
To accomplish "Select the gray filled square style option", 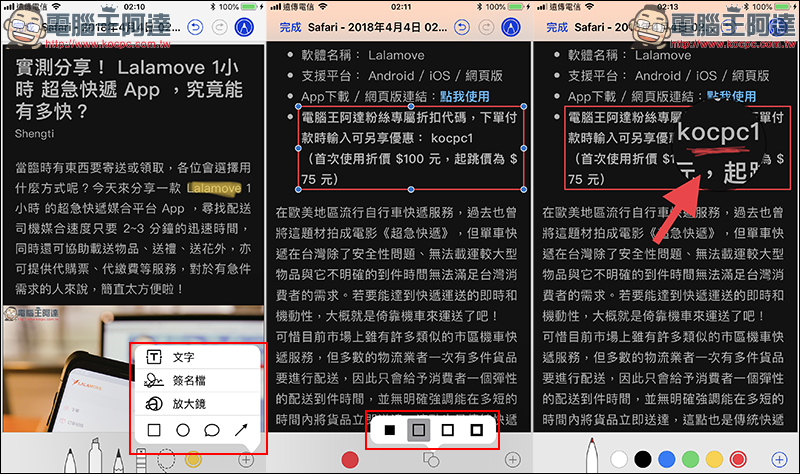I will [419, 430].
